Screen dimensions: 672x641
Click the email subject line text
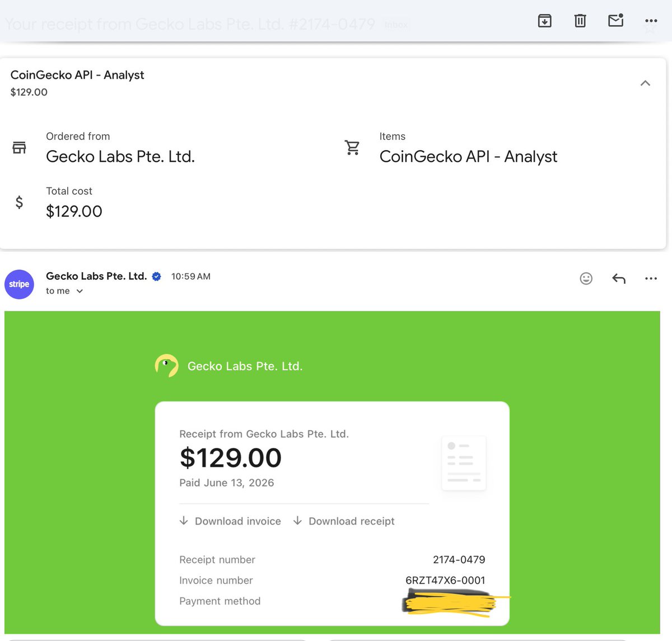point(190,25)
